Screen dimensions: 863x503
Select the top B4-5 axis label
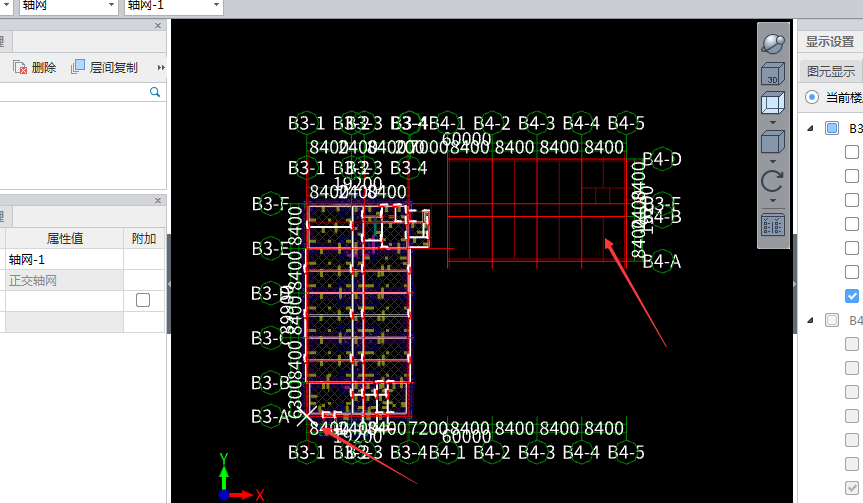(x=626, y=123)
